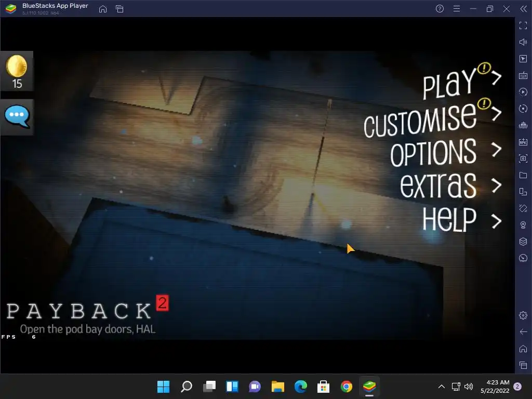Open recent apps icon in sidebar

click(x=523, y=365)
